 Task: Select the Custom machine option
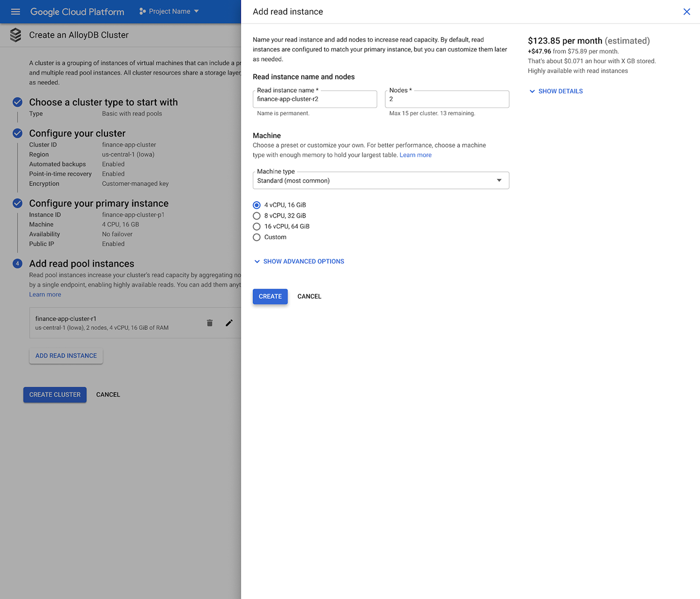click(257, 237)
